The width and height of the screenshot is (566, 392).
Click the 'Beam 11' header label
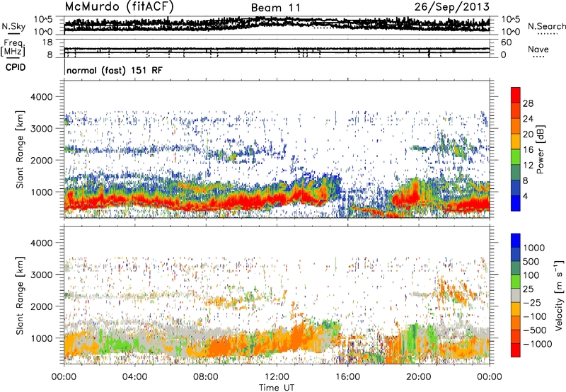pyautogui.click(x=275, y=8)
